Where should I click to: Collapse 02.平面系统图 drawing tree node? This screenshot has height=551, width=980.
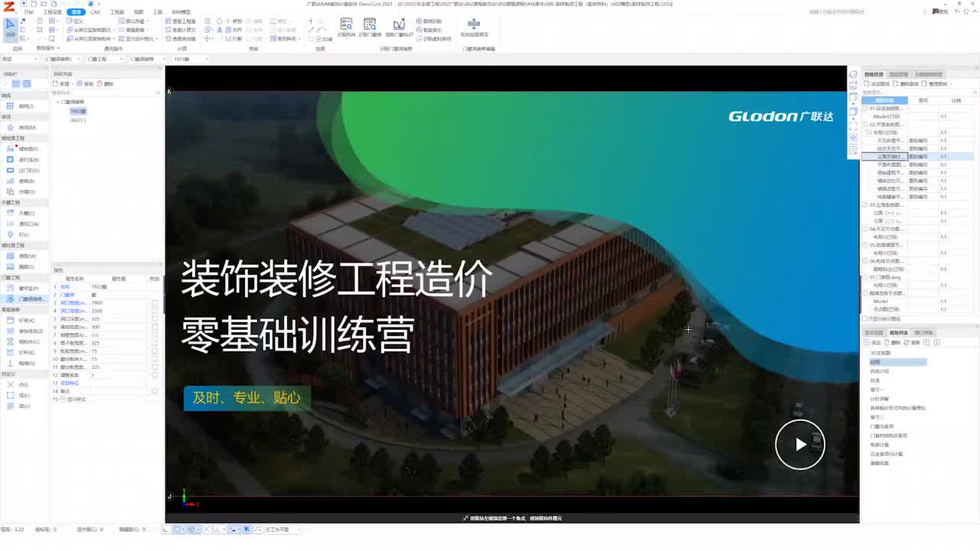coord(865,124)
